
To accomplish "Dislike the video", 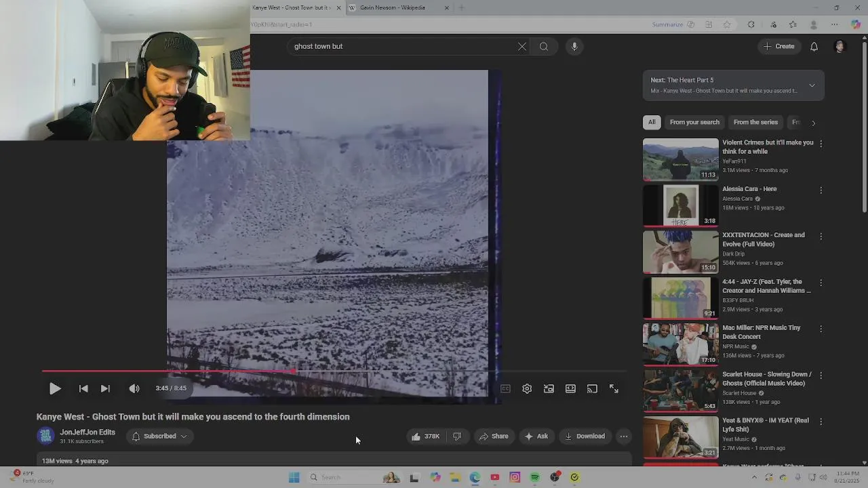I will coord(457,436).
